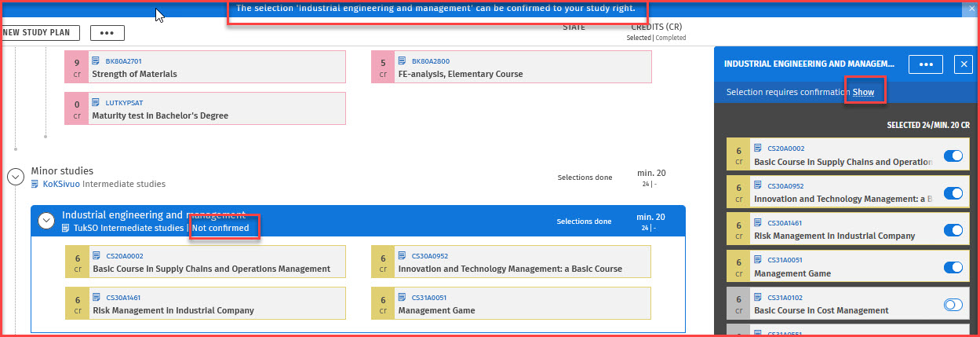Enable Basic Course in Cost Management toggle
This screenshot has width=980, height=337.
click(x=953, y=305)
